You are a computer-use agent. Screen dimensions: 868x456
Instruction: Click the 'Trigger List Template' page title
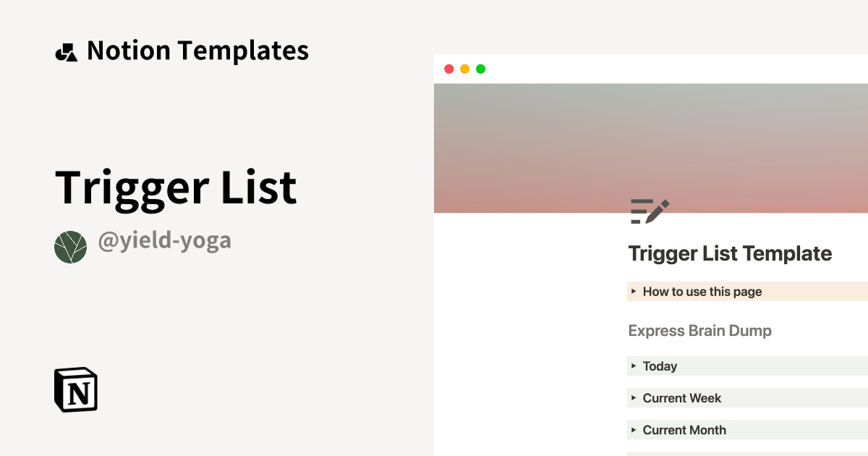coord(729,254)
